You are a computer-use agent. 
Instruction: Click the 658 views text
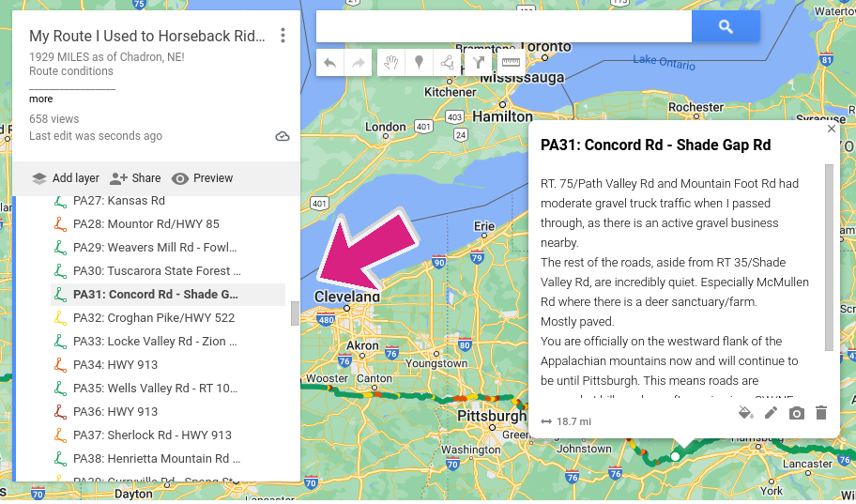54,119
